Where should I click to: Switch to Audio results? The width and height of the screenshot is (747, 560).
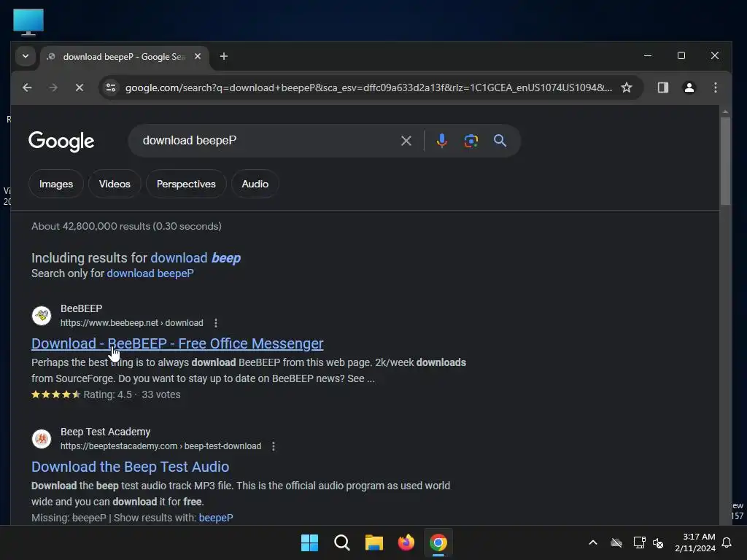[255, 184]
